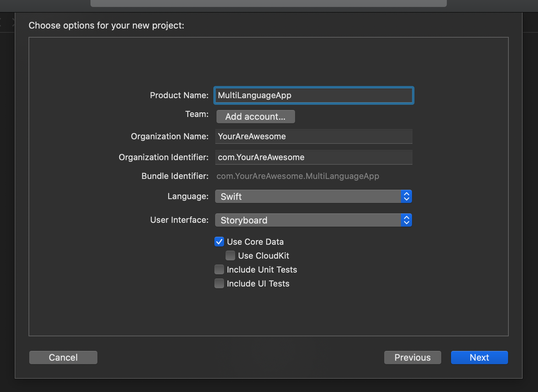Click the "Use Core Data" label text
The width and height of the screenshot is (538, 392).
[255, 242]
